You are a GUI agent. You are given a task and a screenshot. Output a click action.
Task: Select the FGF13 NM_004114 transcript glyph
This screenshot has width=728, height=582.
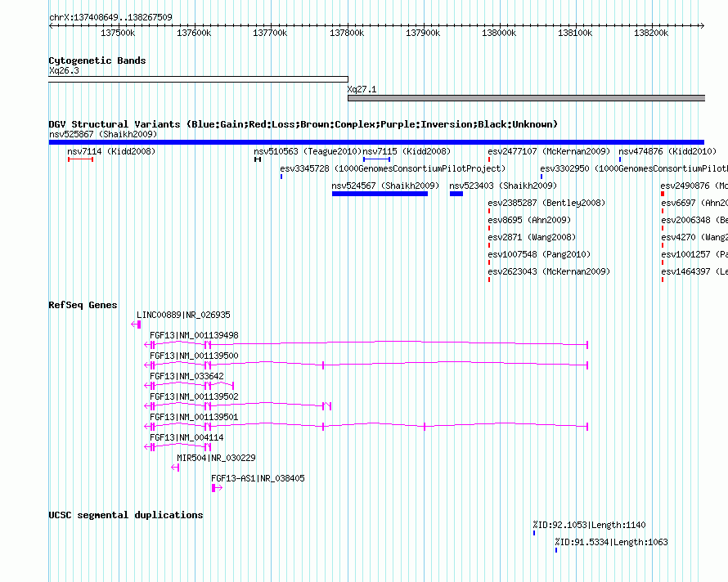[x=178, y=446]
